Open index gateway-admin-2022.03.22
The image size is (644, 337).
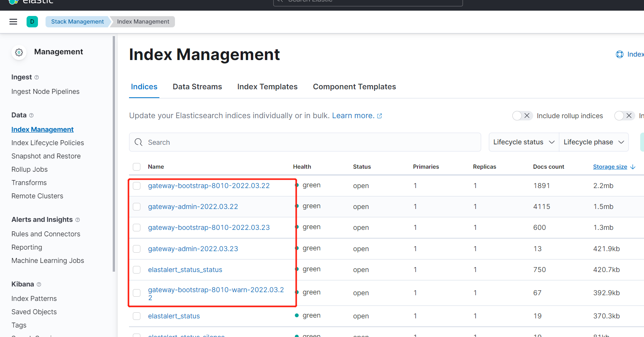click(193, 207)
